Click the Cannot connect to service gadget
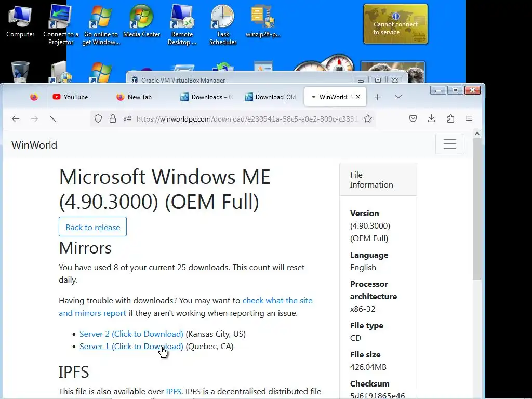Image resolution: width=532 pixels, height=399 pixels. pos(395,24)
